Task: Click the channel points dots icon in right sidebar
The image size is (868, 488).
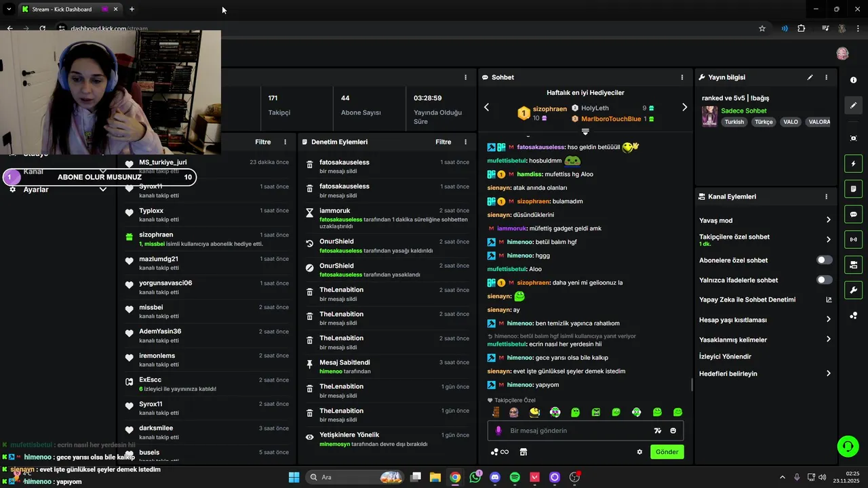Action: coord(853,315)
